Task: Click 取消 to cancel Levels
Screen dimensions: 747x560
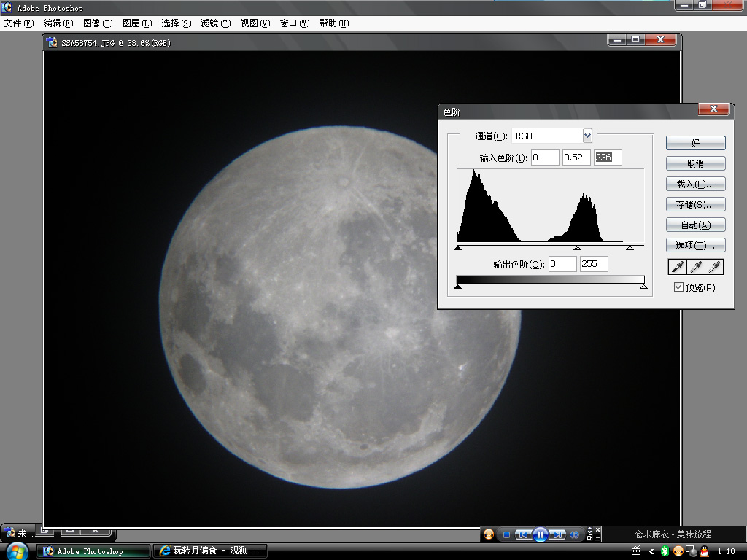Action: coord(695,163)
